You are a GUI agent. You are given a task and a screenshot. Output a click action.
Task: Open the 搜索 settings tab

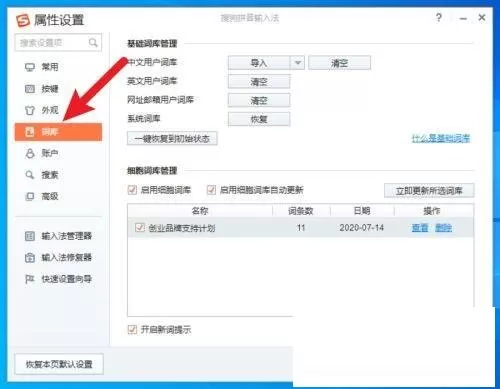click(x=58, y=175)
